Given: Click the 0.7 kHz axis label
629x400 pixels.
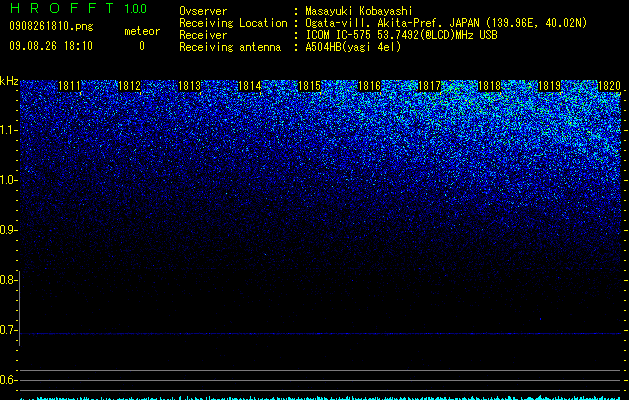Looking at the screenshot, I should [8, 330].
